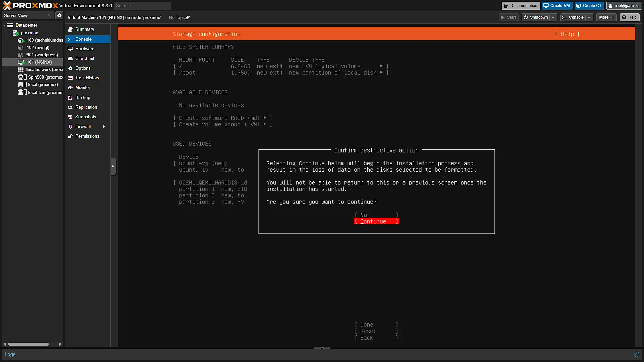The height and width of the screenshot is (362, 644).
Task: Click the tree scrollbar right arrow
Action: (x=60, y=344)
